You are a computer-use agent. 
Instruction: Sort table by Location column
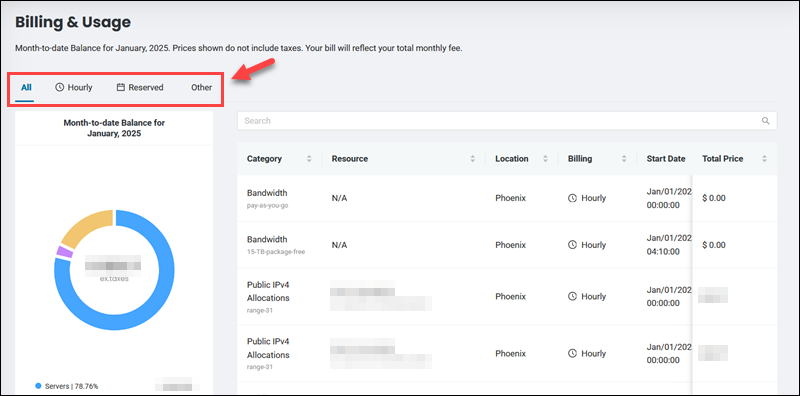[x=545, y=159]
